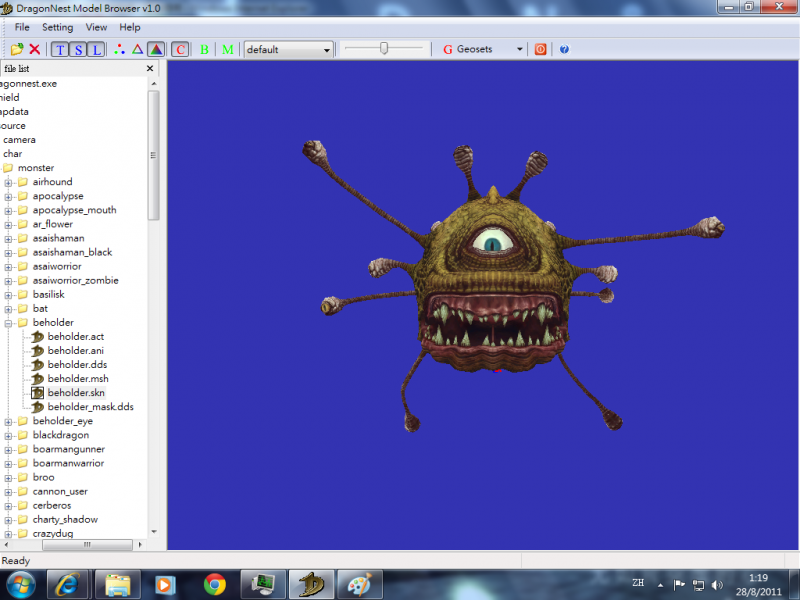Open Paint from the taskbar

coord(360,584)
